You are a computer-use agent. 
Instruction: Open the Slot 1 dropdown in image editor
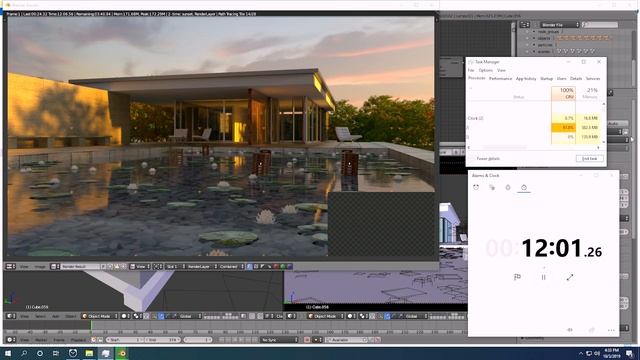point(176,267)
